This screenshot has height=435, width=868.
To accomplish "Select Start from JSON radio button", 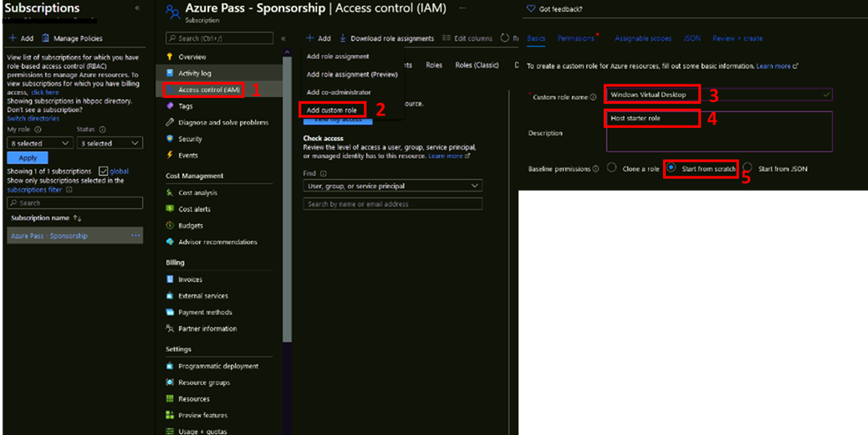I will click(748, 167).
